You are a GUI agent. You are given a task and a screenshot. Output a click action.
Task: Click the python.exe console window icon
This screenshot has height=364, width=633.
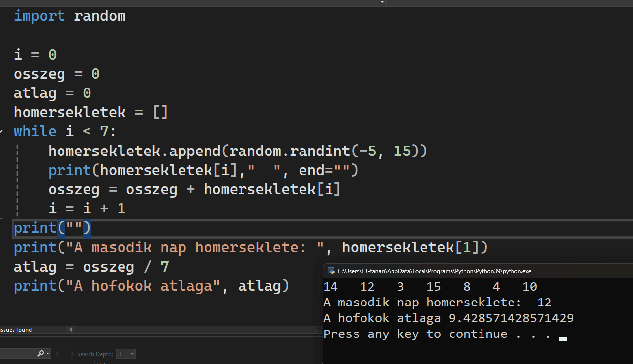tap(331, 271)
